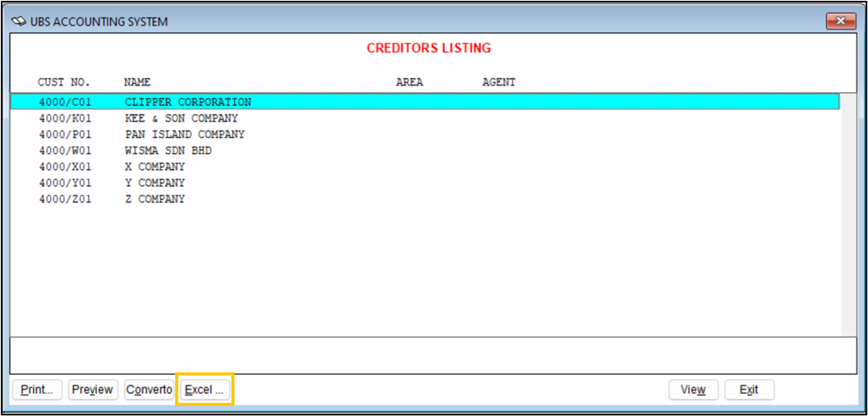This screenshot has height=416, width=868.
Task: Click the CUST NO. column header
Action: (x=63, y=82)
